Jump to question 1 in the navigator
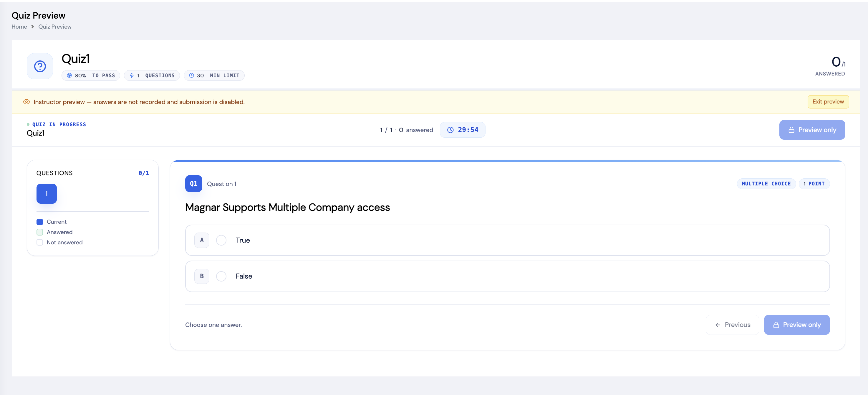The image size is (868, 395). click(47, 194)
